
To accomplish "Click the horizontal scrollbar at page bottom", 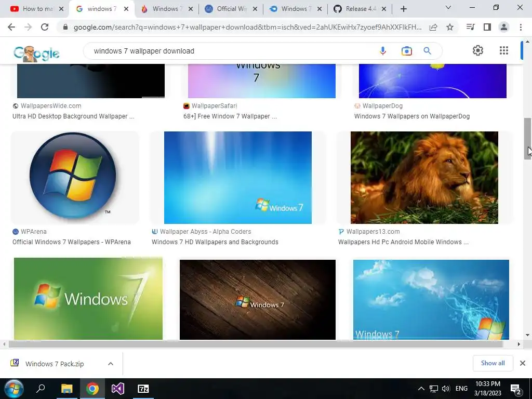I will pyautogui.click(x=256, y=344).
